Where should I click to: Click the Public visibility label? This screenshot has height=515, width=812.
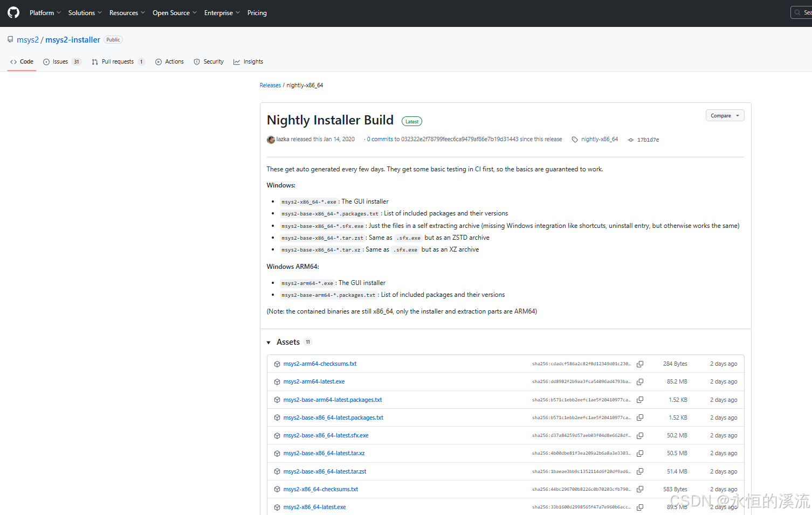click(113, 40)
